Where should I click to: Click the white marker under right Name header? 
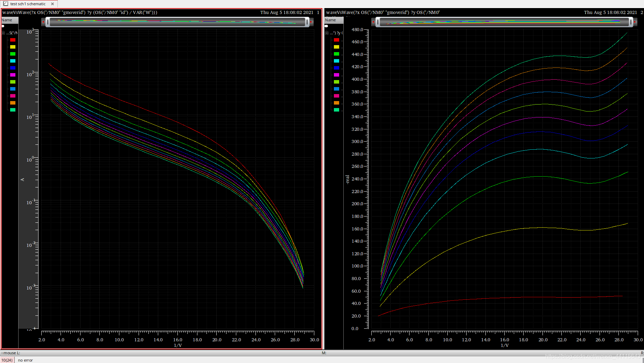tap(327, 26)
